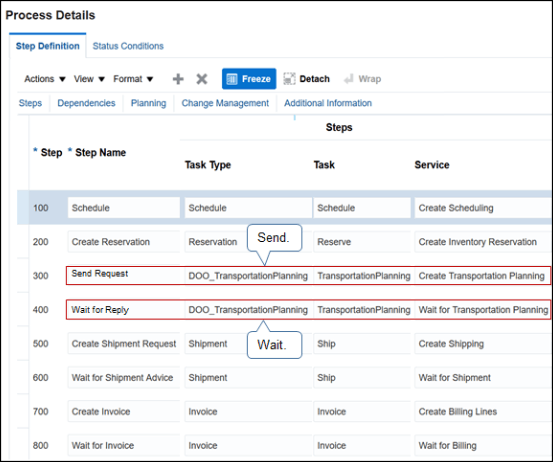Switch to the Status Conditions tab
This screenshot has height=462, width=553.
(128, 46)
